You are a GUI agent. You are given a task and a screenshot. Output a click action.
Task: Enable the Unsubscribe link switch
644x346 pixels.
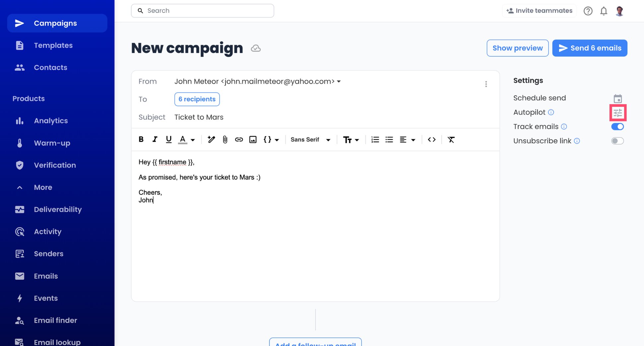[617, 141]
